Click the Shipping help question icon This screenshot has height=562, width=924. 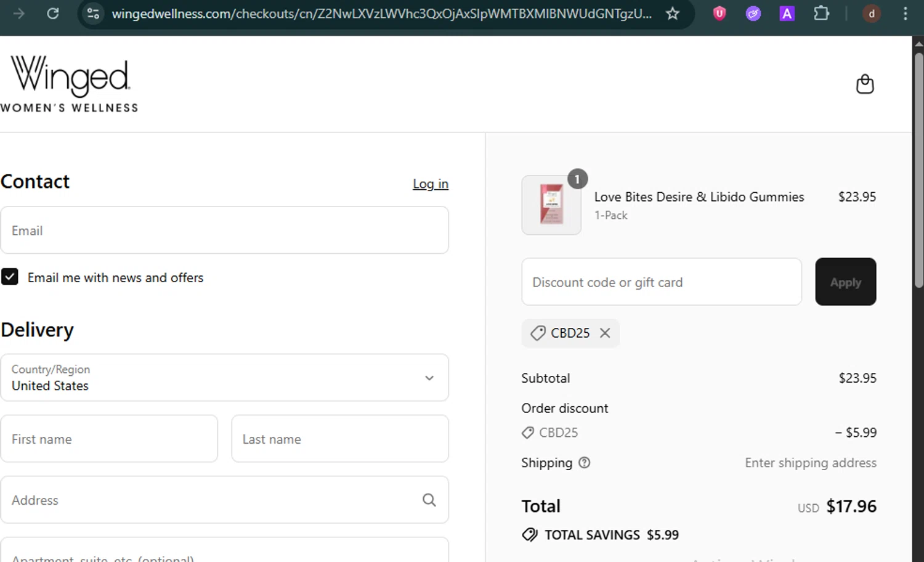point(584,462)
